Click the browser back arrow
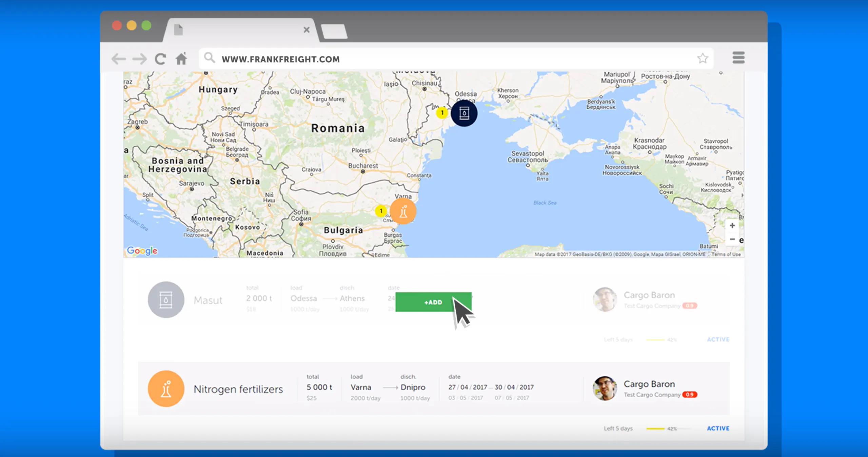This screenshot has width=868, height=457. 119,59
